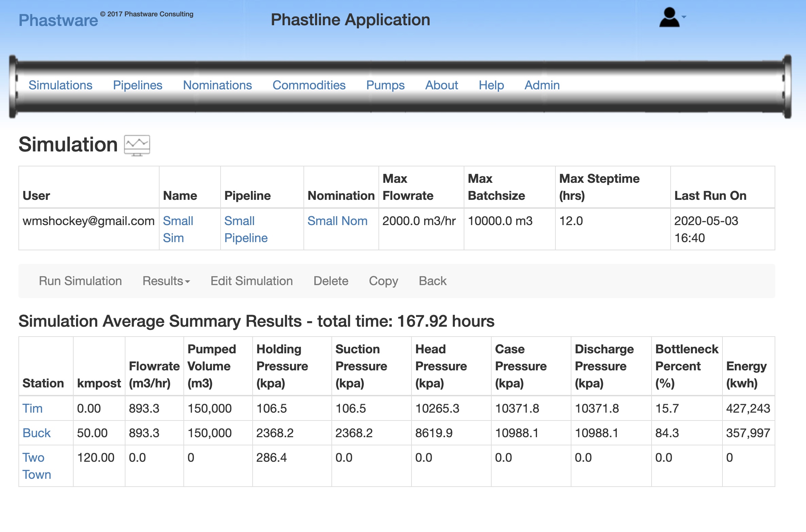
Task: Open the Small Pipeline link
Action: (245, 229)
